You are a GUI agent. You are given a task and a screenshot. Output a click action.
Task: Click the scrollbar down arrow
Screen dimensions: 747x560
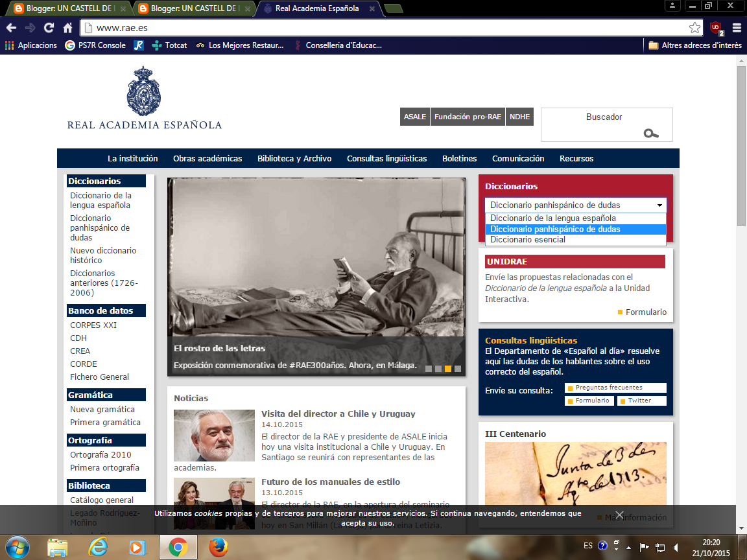741,528
